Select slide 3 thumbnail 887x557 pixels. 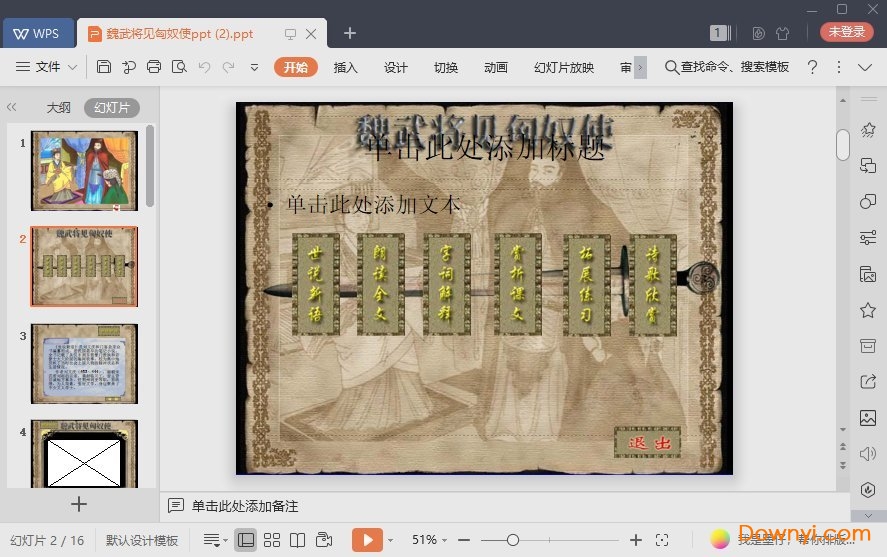(84, 364)
